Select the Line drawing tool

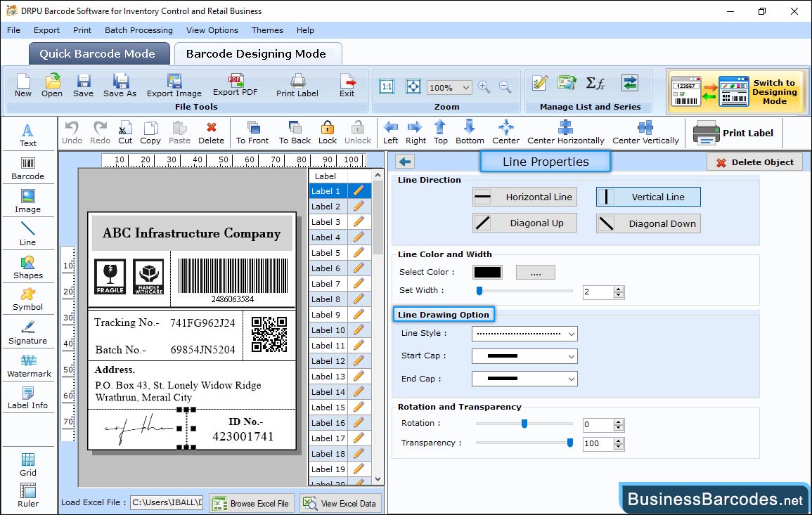pos(28,234)
